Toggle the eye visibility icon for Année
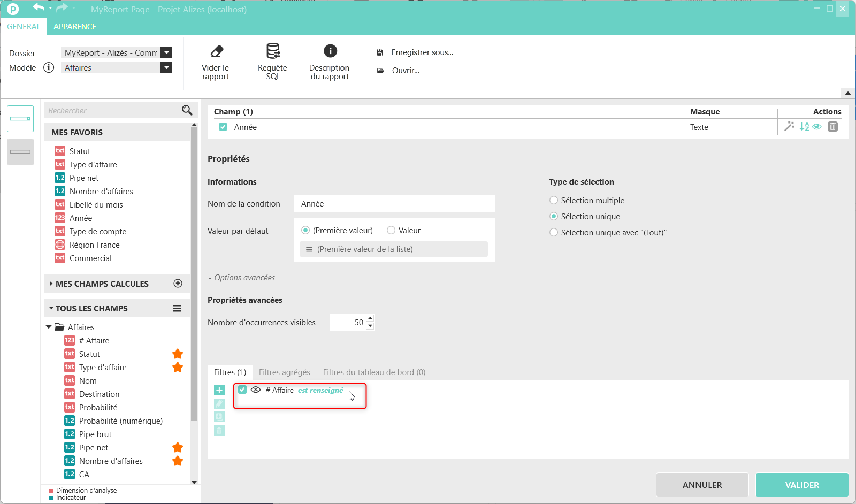 816,127
